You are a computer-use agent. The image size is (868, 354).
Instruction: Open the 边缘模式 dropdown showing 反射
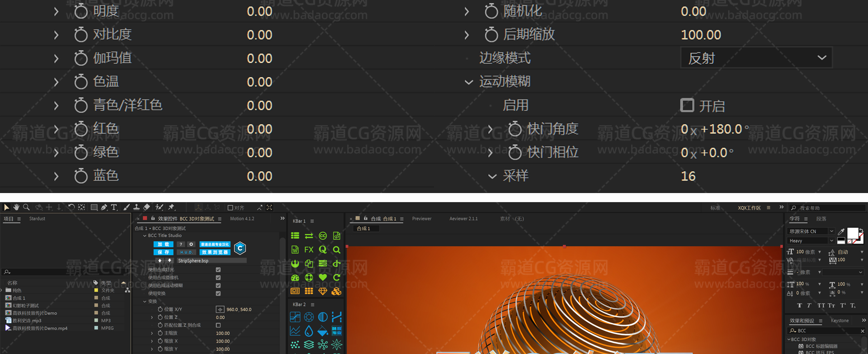pyautogui.click(x=756, y=58)
